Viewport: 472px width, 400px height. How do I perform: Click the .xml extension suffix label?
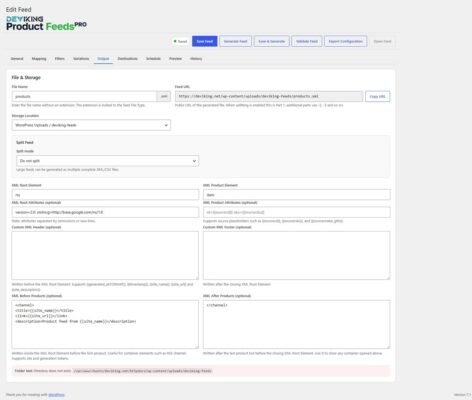click(x=164, y=96)
